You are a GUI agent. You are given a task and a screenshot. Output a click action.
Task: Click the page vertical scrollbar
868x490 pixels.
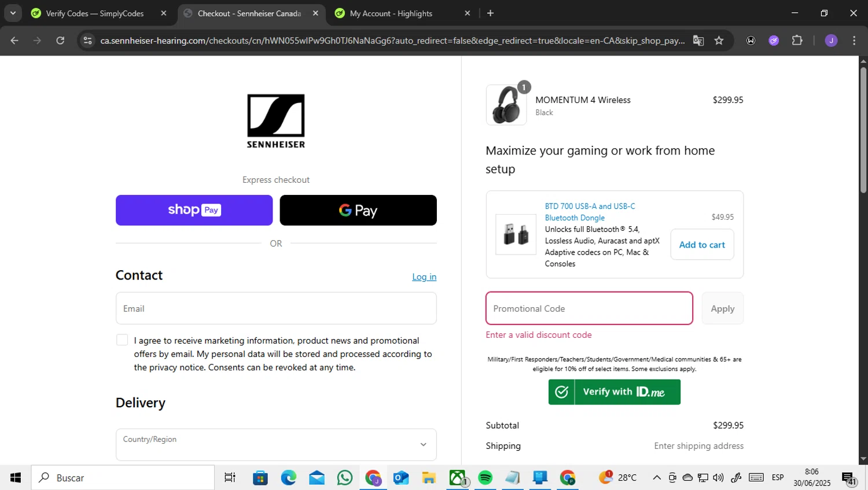point(863,130)
